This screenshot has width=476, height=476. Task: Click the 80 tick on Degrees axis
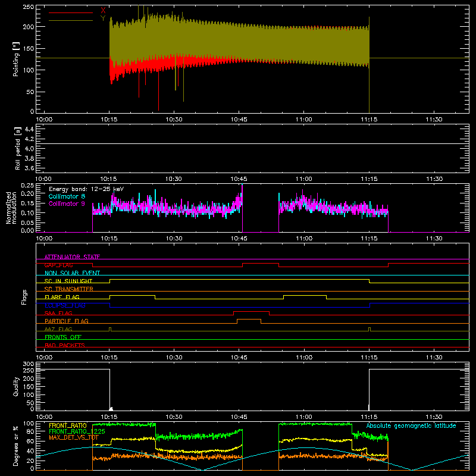(x=30, y=431)
